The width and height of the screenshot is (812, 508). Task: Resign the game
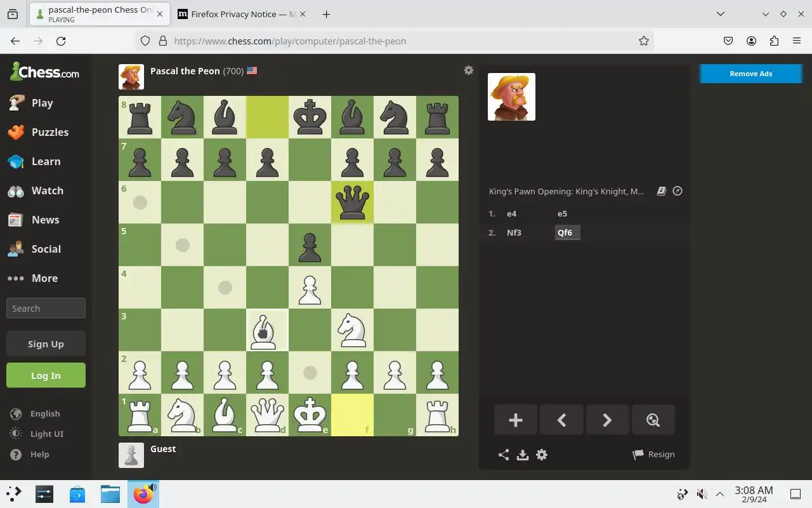(653, 454)
